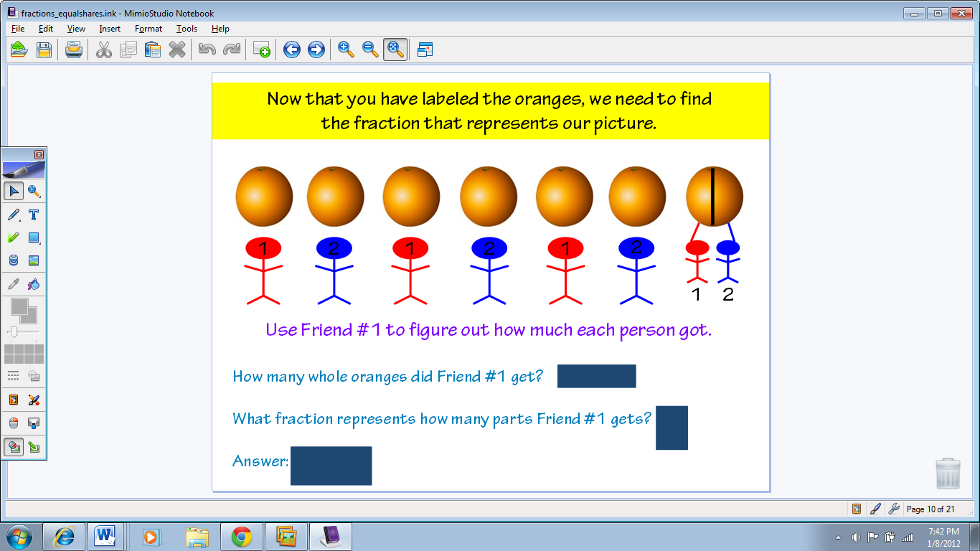Undo the last action in the toolbar
Screen dimensions: 980x551
tap(207, 50)
